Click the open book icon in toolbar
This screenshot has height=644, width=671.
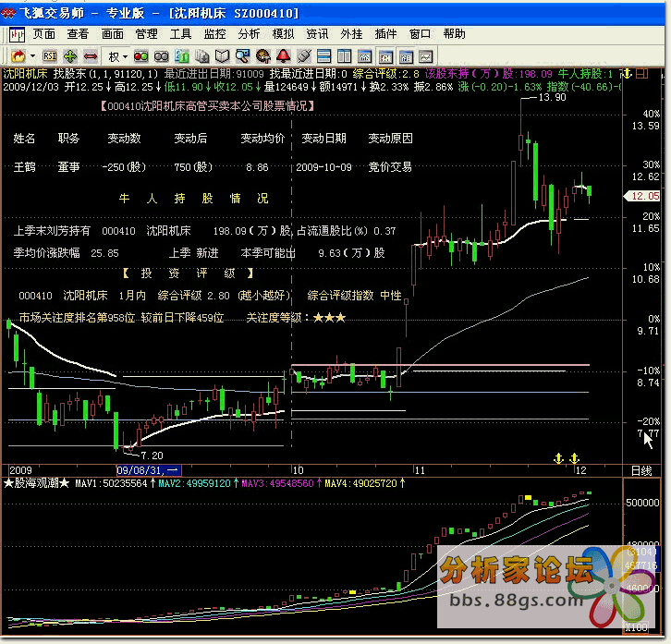tap(221, 55)
